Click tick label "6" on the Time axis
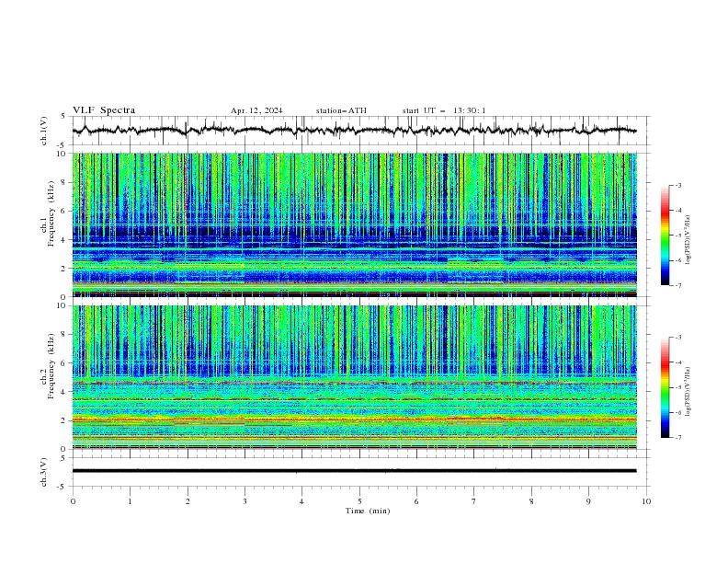Viewport: 728px width, 563px height. 416,501
